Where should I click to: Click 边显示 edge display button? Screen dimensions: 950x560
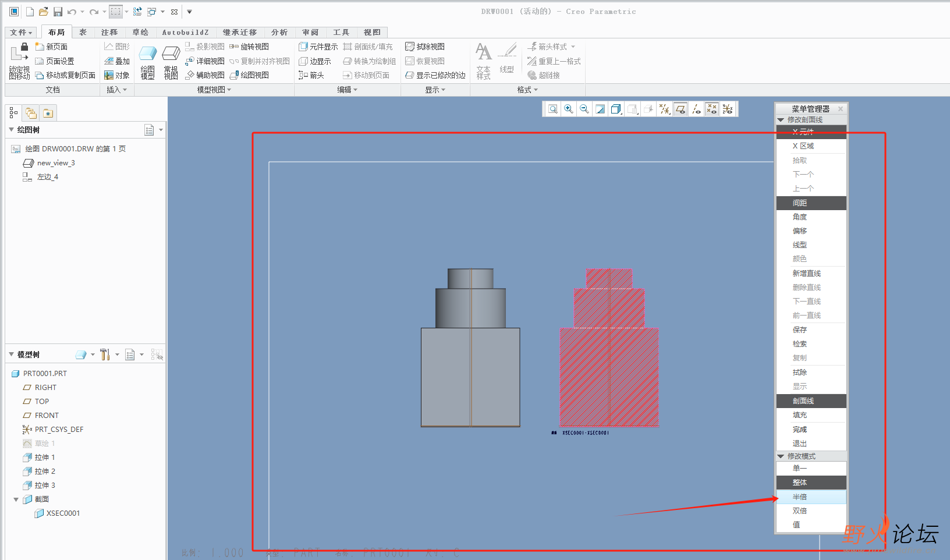point(314,61)
